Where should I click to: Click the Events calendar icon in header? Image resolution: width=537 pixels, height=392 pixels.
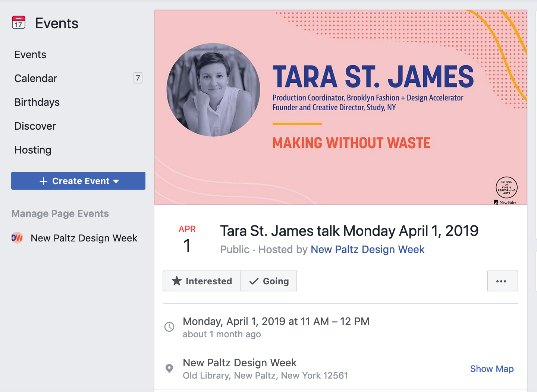(x=19, y=23)
